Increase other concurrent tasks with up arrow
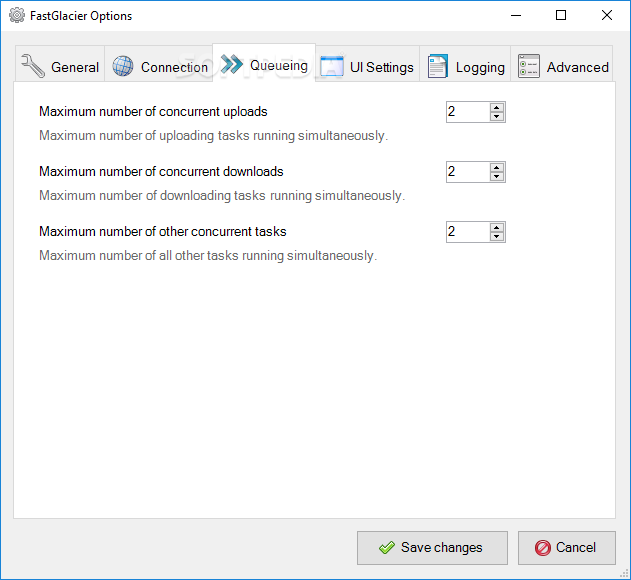This screenshot has height=580, width=631. (x=497, y=227)
